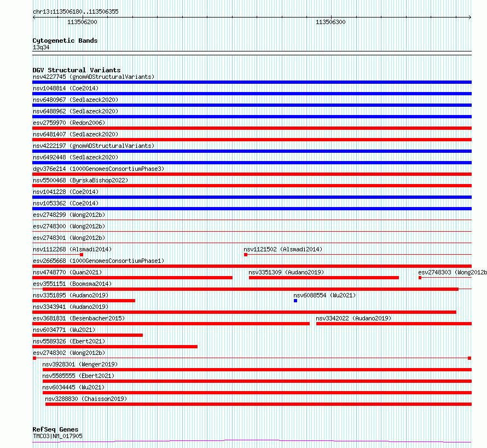
Task: Open esv2665668 (1000GenomesConsortiumPhase1) label
Action: [x=98, y=261]
